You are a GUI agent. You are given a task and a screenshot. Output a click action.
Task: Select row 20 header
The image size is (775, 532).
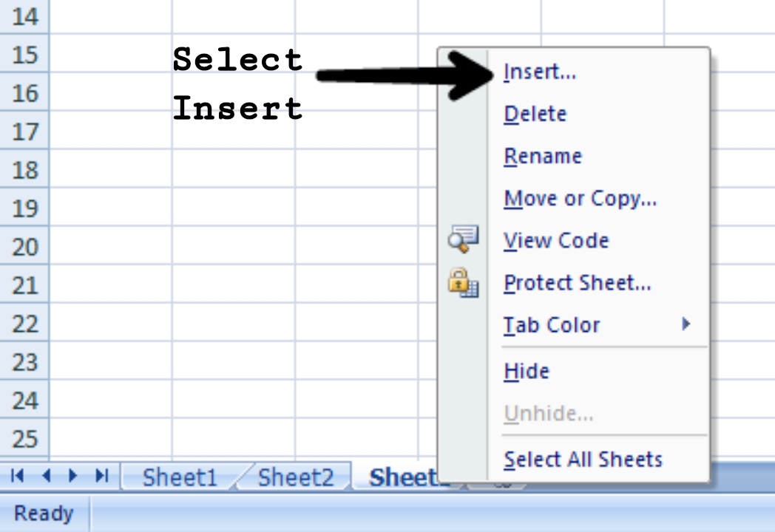point(24,247)
